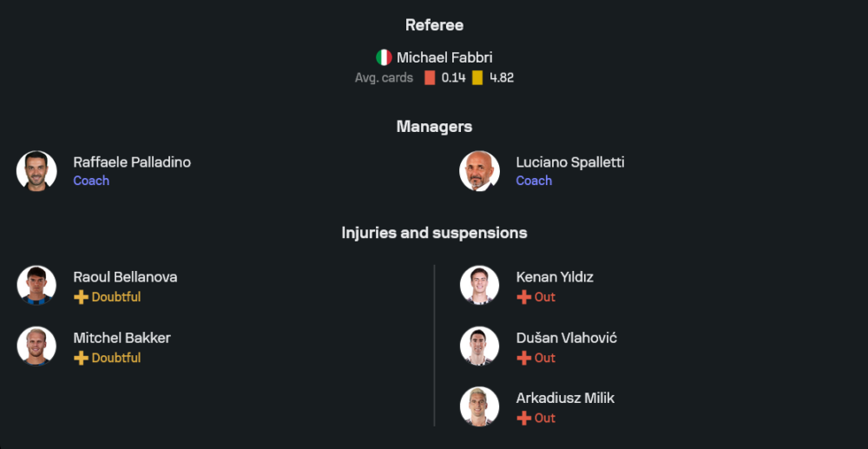Screen dimensions: 868x449
Task: Select the Kenan Yıldız player name
Action: point(555,277)
